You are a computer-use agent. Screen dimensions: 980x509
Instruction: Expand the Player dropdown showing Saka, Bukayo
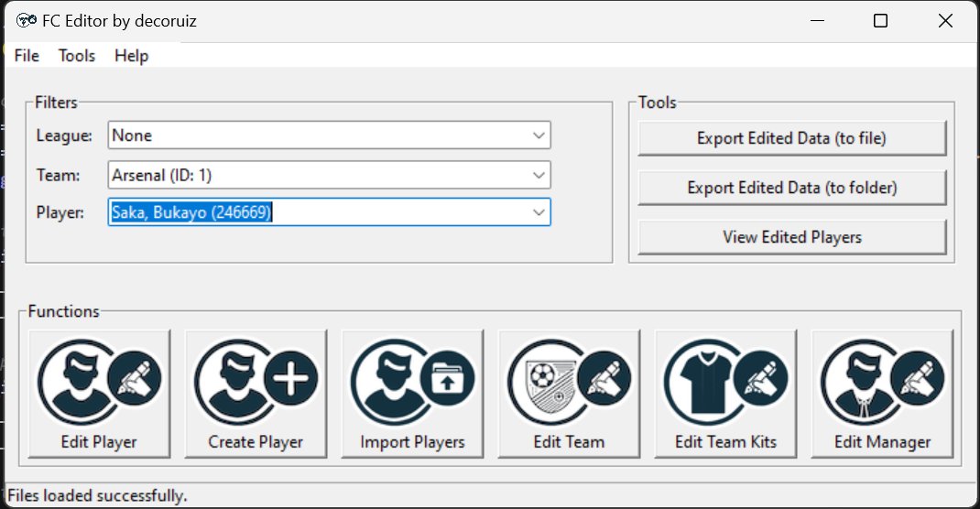click(539, 212)
